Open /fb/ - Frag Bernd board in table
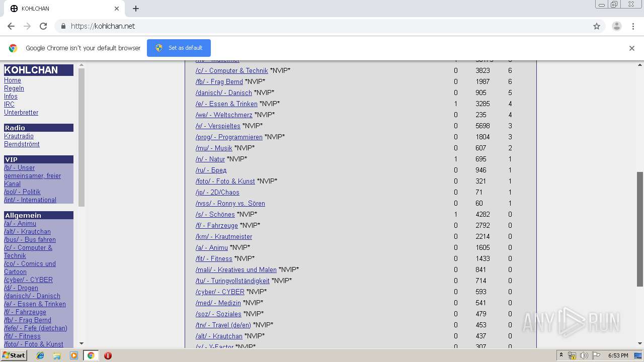The image size is (644, 362). click(219, 82)
